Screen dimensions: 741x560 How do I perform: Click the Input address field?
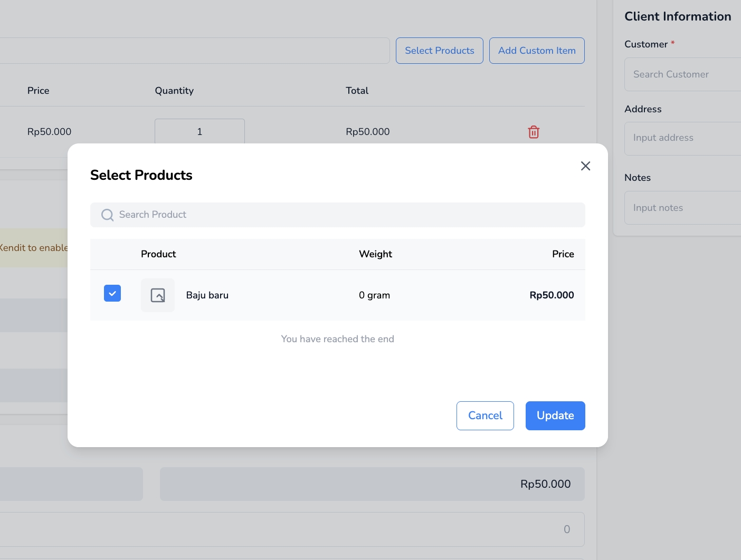coord(682,138)
